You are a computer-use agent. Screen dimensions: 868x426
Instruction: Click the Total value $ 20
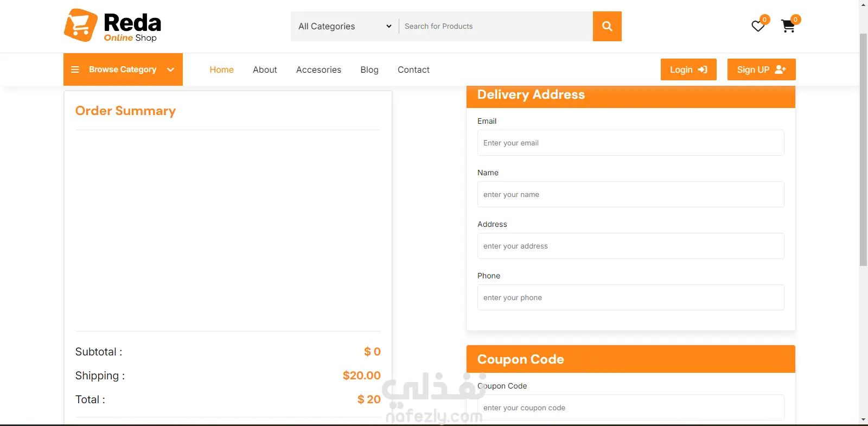(x=369, y=399)
